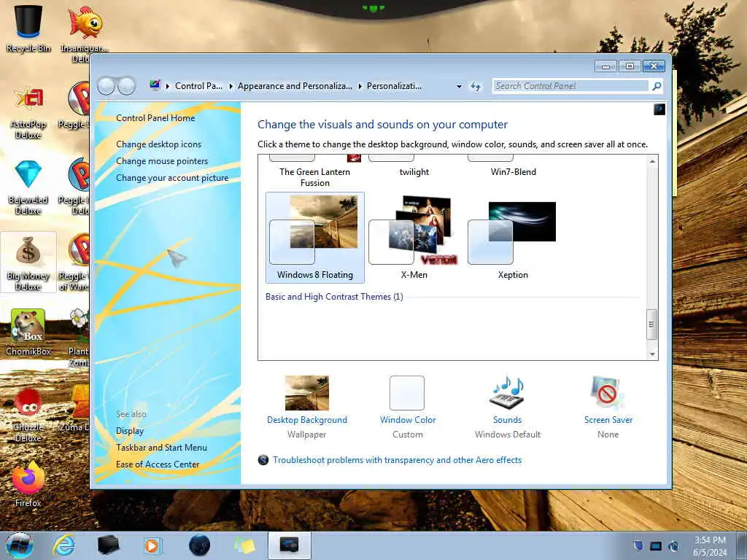Go to Control Panel Home
The height and width of the screenshot is (560, 747).
click(x=155, y=118)
